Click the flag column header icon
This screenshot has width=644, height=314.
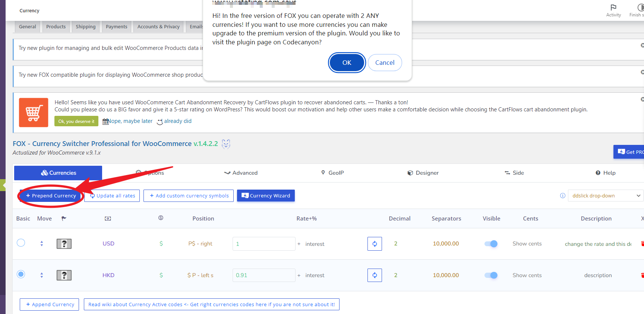pyautogui.click(x=64, y=218)
